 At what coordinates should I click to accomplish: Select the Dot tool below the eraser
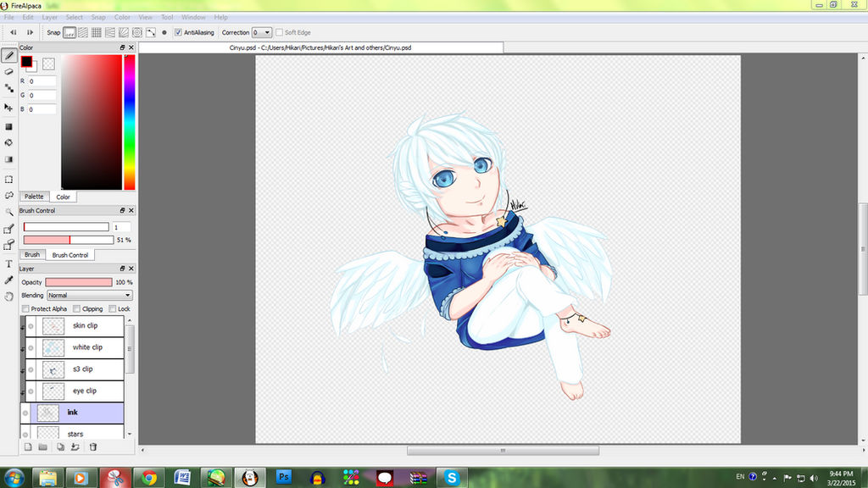pyautogui.click(x=8, y=88)
